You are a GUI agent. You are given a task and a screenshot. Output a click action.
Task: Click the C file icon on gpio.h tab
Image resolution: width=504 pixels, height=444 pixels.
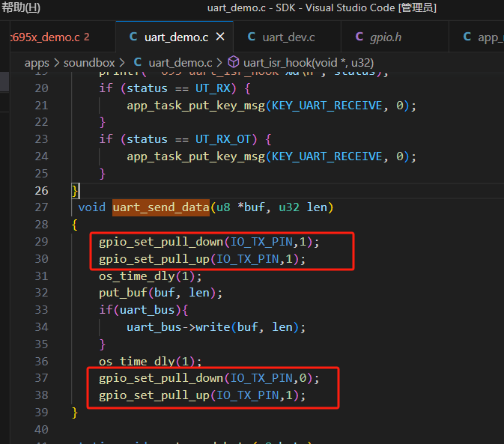pyautogui.click(x=359, y=37)
